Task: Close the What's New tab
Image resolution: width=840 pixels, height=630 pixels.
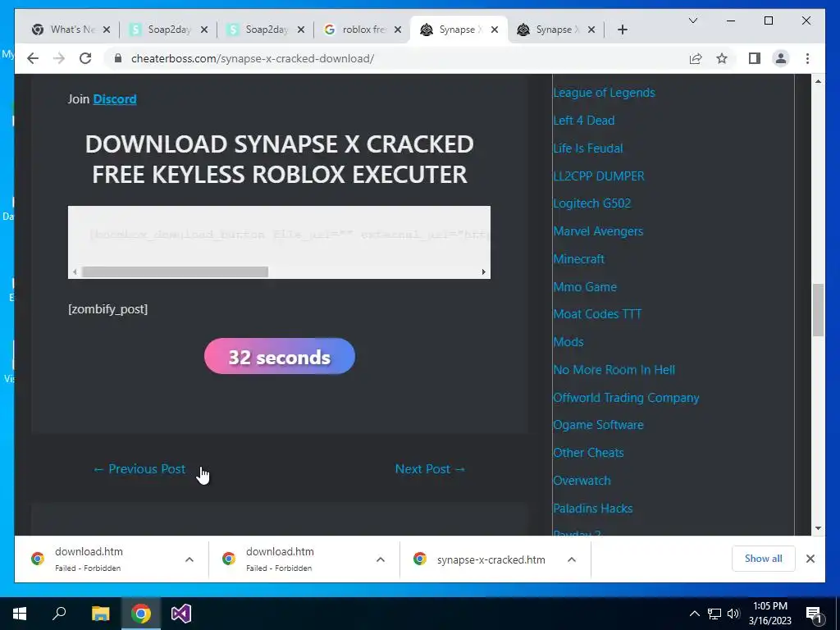Action: pyautogui.click(x=107, y=30)
